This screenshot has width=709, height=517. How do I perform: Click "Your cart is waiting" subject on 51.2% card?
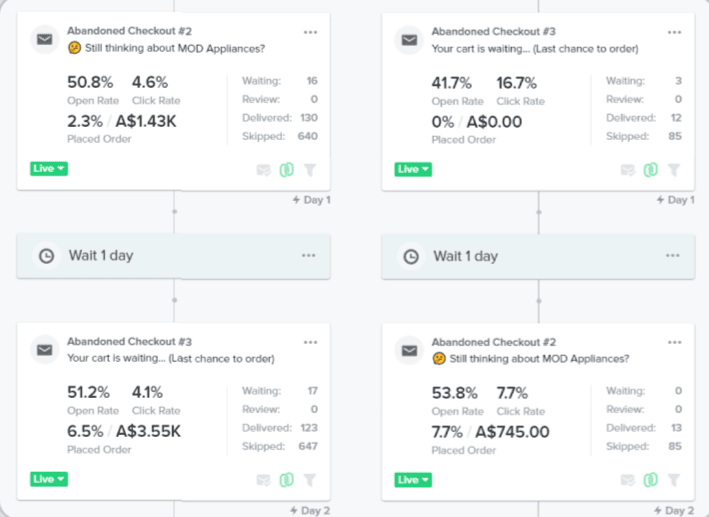pyautogui.click(x=170, y=358)
